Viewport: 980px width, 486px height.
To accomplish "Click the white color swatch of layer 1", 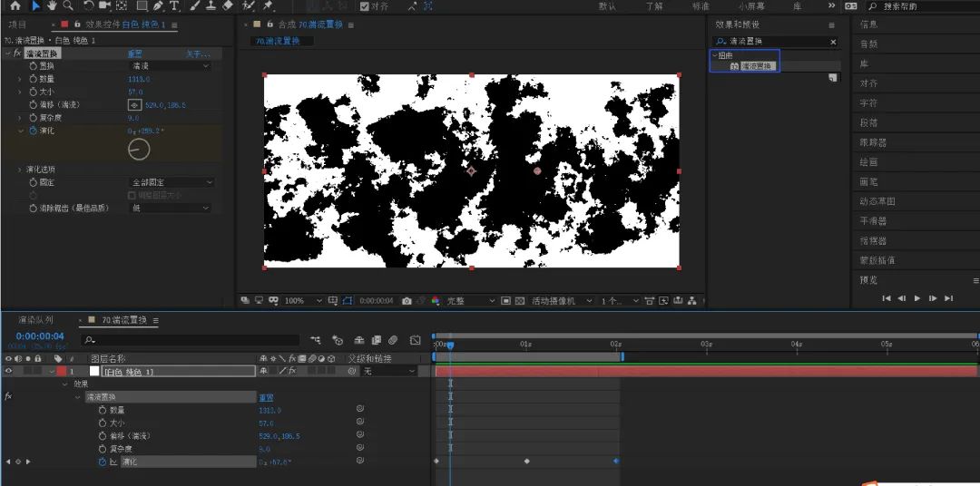I will pyautogui.click(x=94, y=371).
